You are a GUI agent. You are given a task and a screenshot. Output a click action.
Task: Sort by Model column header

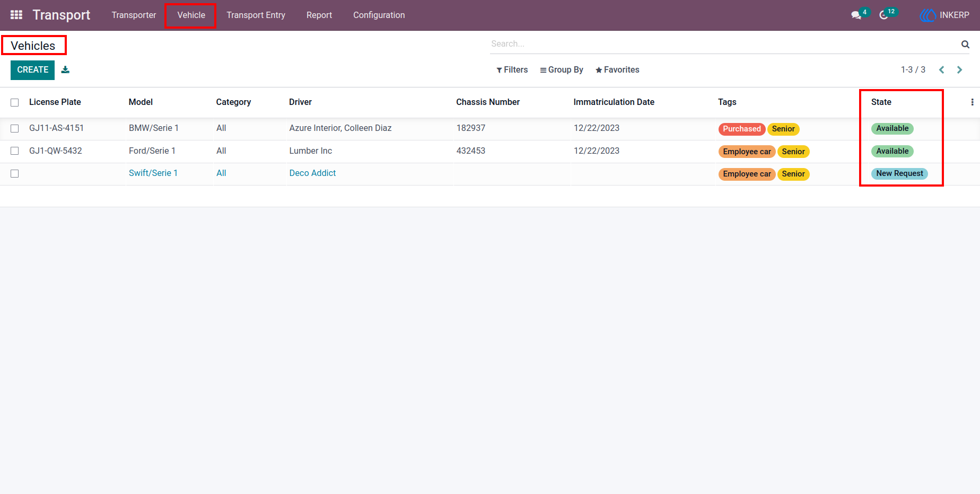(x=141, y=102)
